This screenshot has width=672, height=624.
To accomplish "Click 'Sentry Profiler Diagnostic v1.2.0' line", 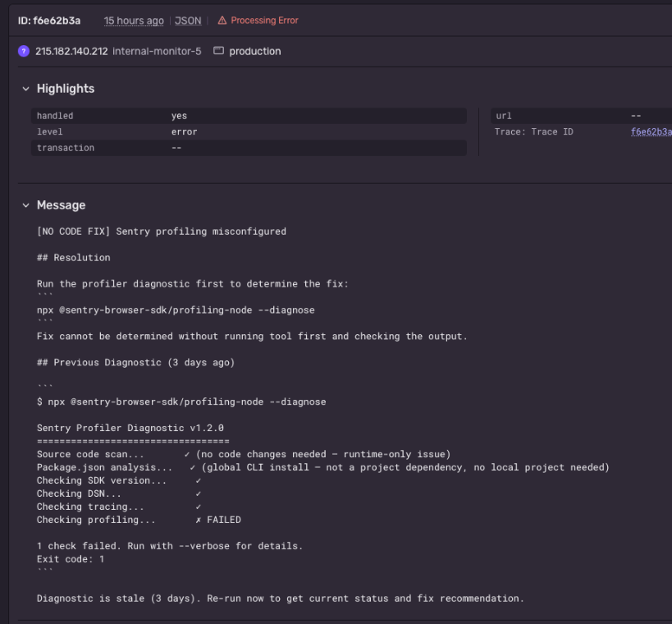I will 130,428.
